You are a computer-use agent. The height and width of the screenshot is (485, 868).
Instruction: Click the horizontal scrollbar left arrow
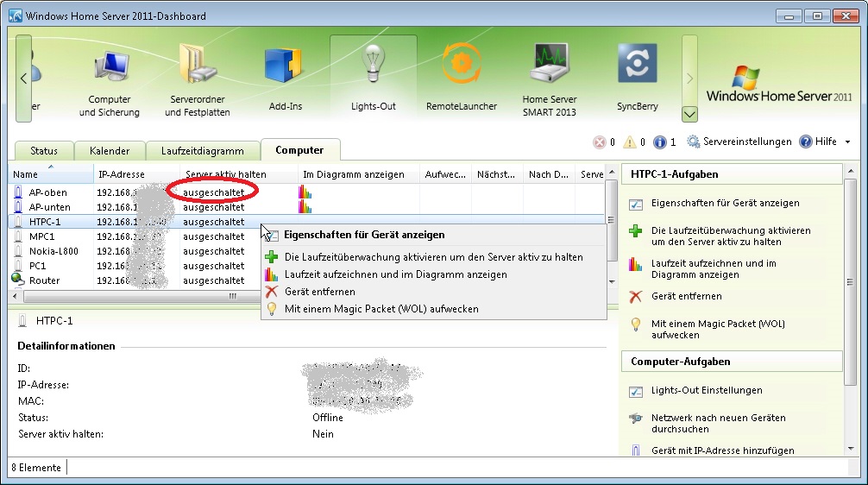(x=15, y=296)
